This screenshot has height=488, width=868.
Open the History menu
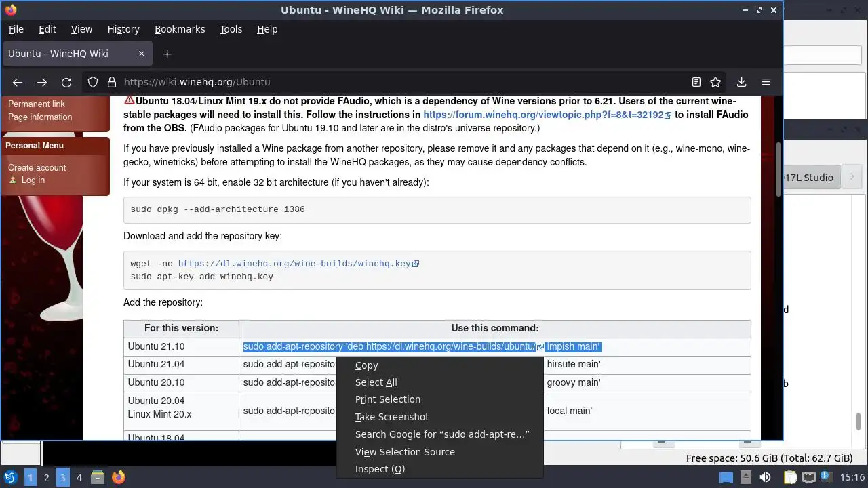123,29
